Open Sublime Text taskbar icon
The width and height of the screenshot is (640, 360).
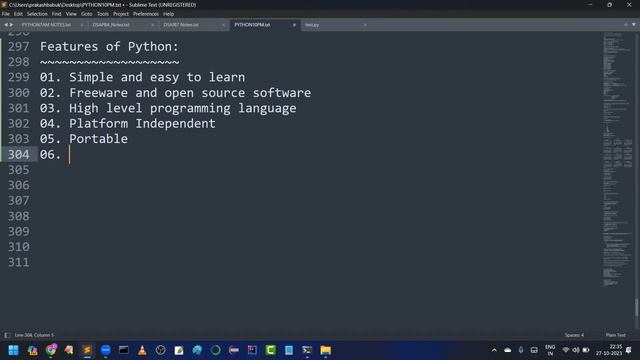[x=87, y=350]
